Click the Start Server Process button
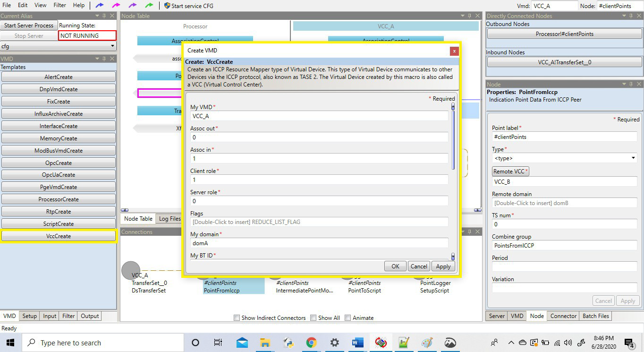644x352 pixels. pos(29,26)
